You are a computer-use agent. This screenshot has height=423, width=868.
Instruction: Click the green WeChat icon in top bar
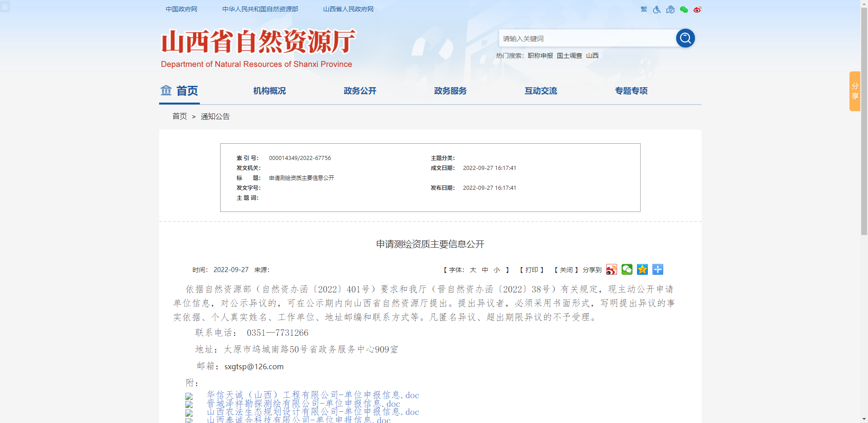click(684, 9)
